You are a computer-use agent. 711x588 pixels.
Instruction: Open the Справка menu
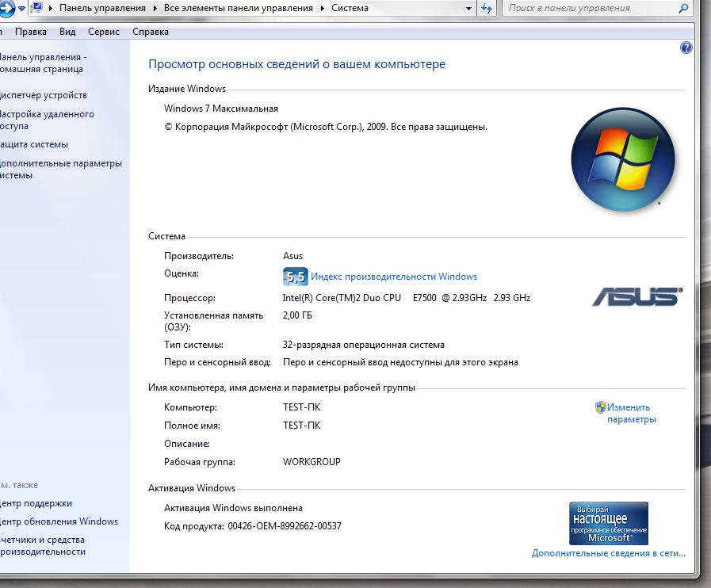(151, 32)
